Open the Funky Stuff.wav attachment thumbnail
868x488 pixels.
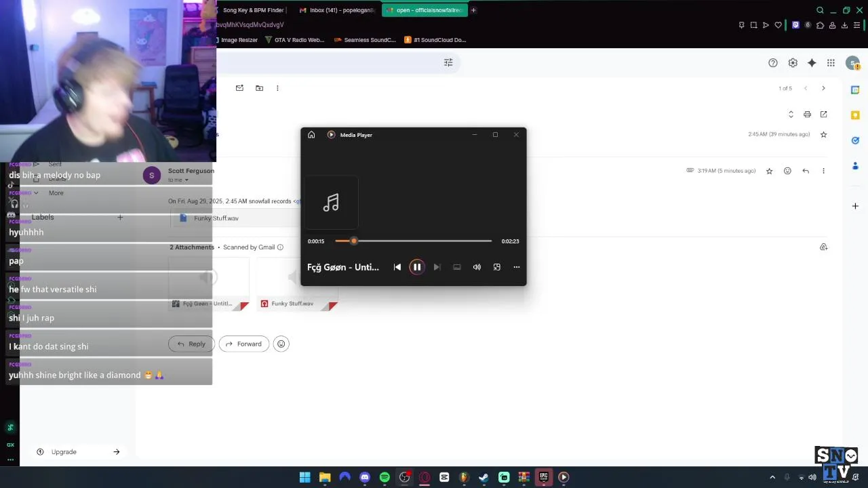pos(297,284)
